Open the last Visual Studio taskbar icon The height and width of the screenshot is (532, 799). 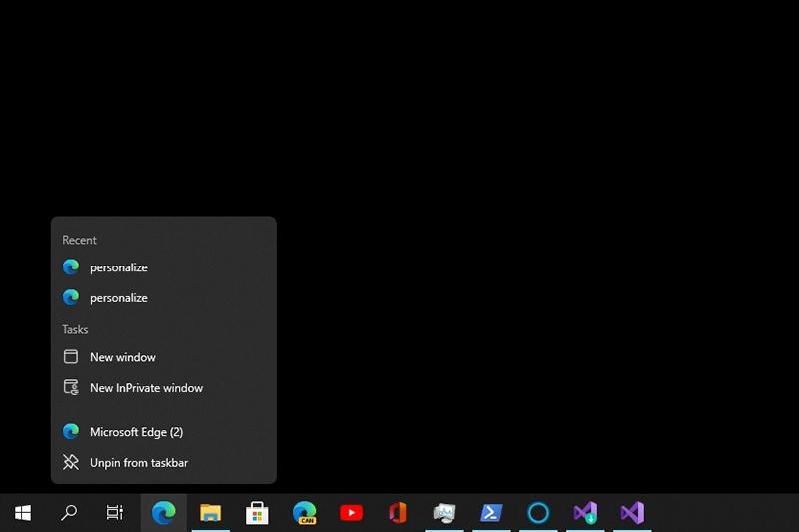[632, 513]
